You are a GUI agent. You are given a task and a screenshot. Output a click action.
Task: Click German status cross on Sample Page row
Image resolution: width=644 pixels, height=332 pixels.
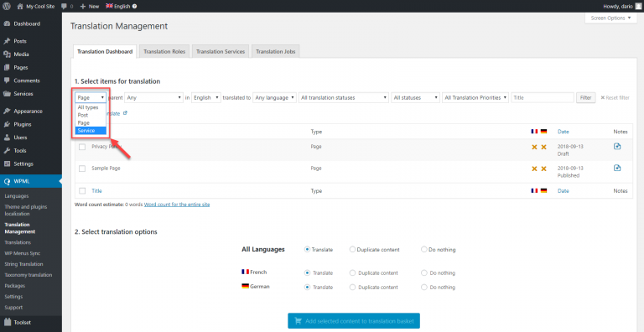tap(543, 169)
